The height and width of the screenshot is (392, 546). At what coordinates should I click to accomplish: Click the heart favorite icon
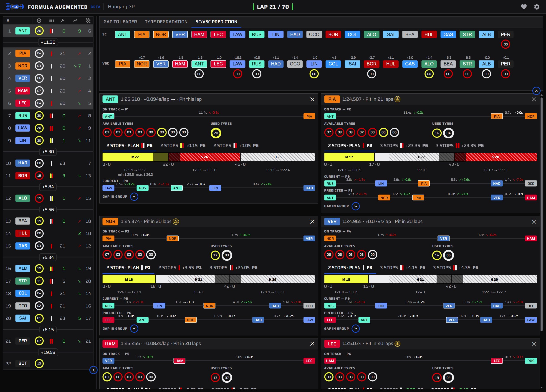pyautogui.click(x=524, y=7)
